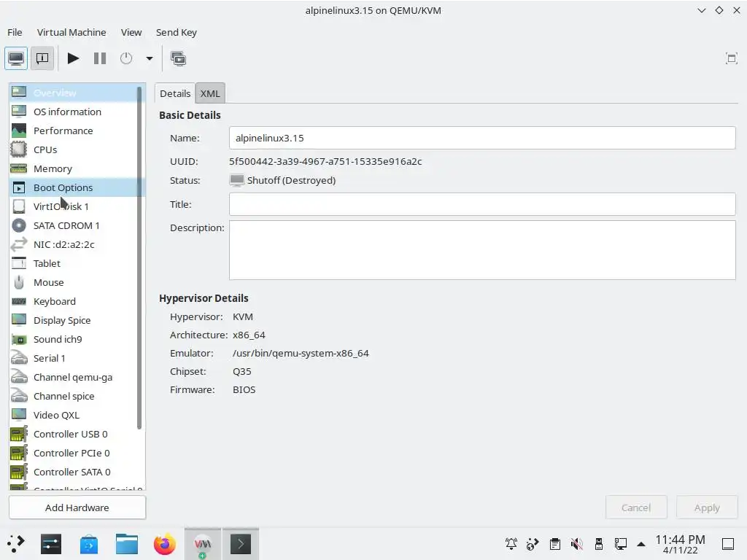Open the manage VM snapshots view

[178, 58]
